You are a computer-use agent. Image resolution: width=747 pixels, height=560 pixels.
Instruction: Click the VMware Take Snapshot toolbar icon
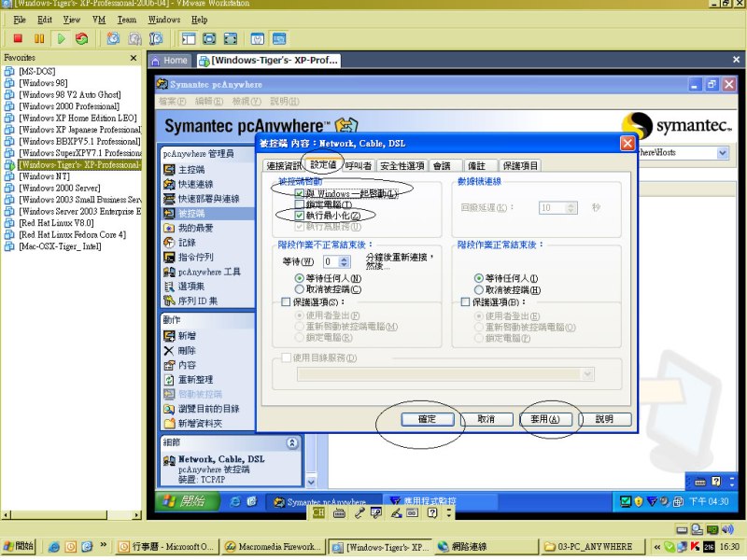[x=113, y=38]
